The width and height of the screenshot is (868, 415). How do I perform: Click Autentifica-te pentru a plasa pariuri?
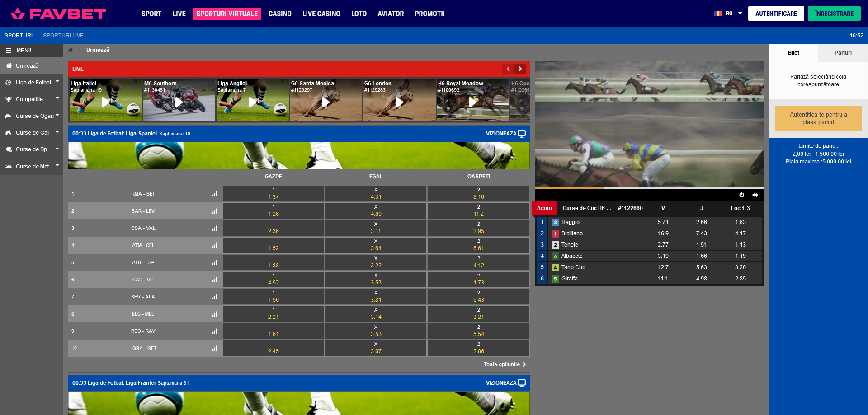[818, 118]
